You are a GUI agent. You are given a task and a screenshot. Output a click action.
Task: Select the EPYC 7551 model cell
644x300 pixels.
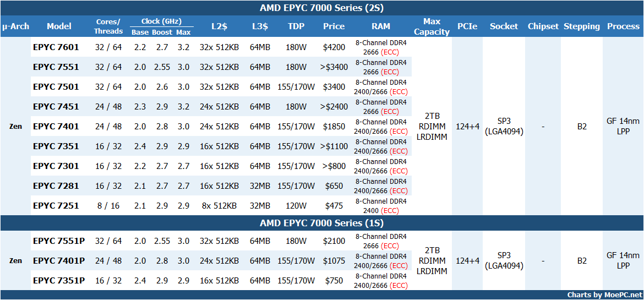click(56, 67)
